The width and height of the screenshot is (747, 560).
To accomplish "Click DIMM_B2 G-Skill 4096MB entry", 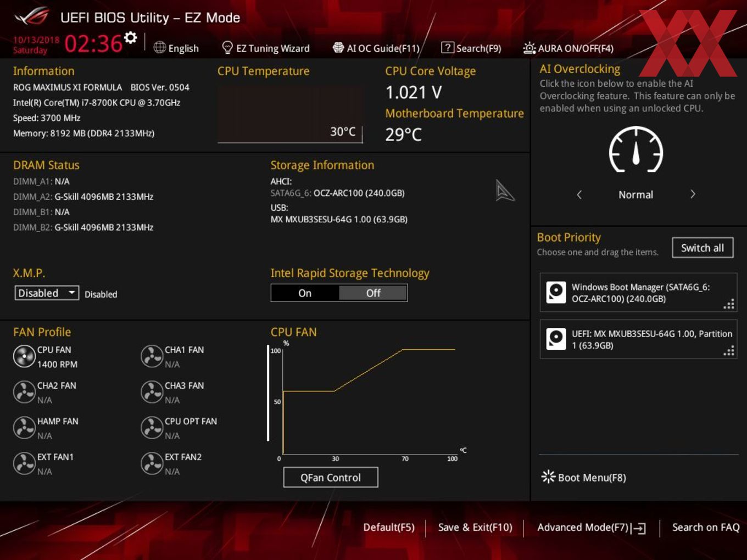I will (x=83, y=227).
